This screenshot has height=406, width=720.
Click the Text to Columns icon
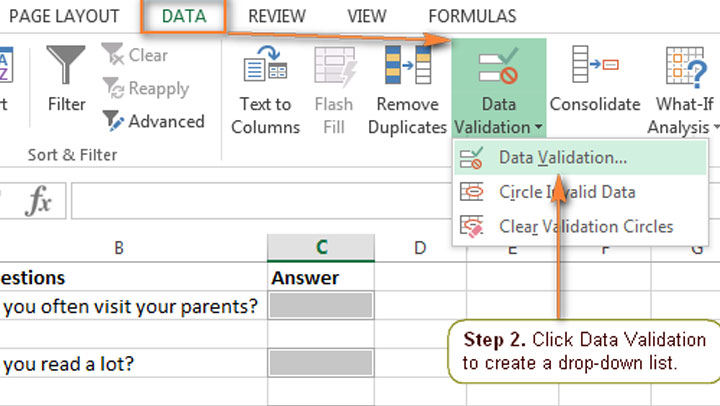click(266, 65)
